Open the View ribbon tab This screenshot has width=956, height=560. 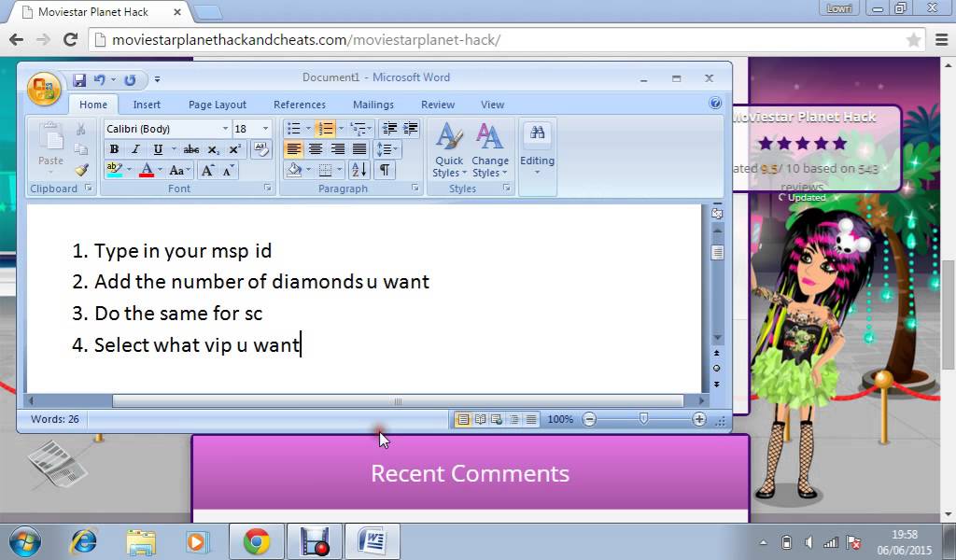click(x=492, y=105)
